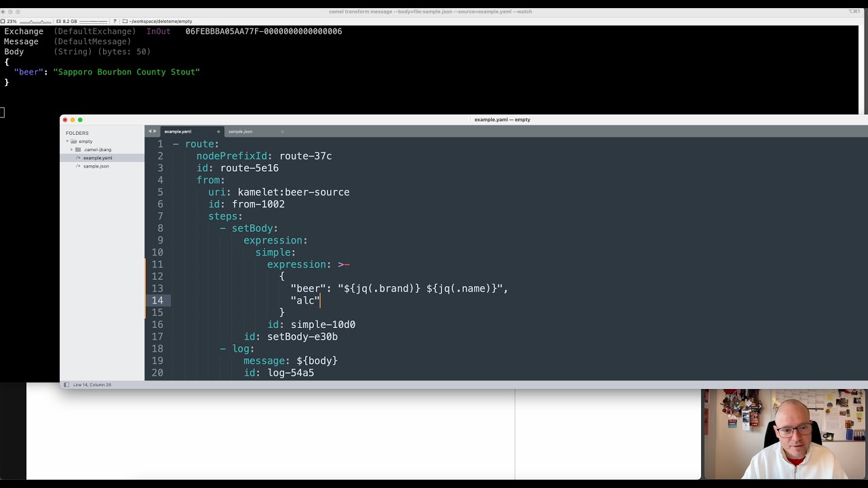This screenshot has width=868, height=488.
Task: Click the ${jq(.name)} expression
Action: (x=462, y=289)
